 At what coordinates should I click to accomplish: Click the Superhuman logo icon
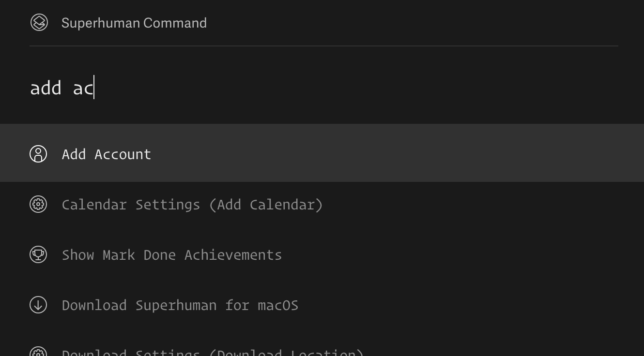[x=39, y=22]
